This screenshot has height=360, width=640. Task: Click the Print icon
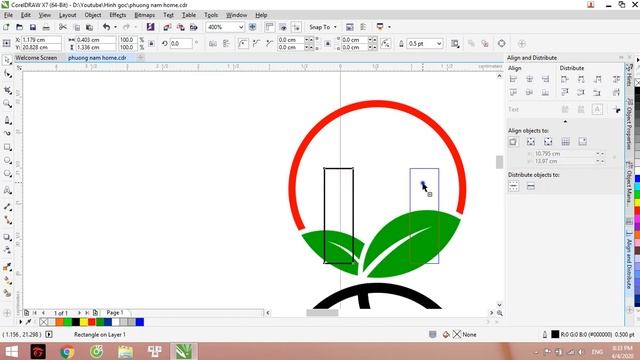click(x=46, y=27)
